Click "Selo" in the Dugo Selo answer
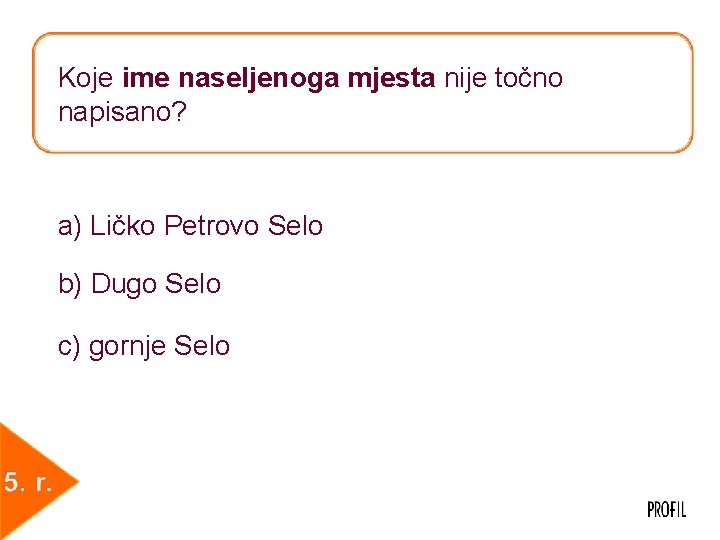The height and width of the screenshot is (540, 720). pos(193,283)
